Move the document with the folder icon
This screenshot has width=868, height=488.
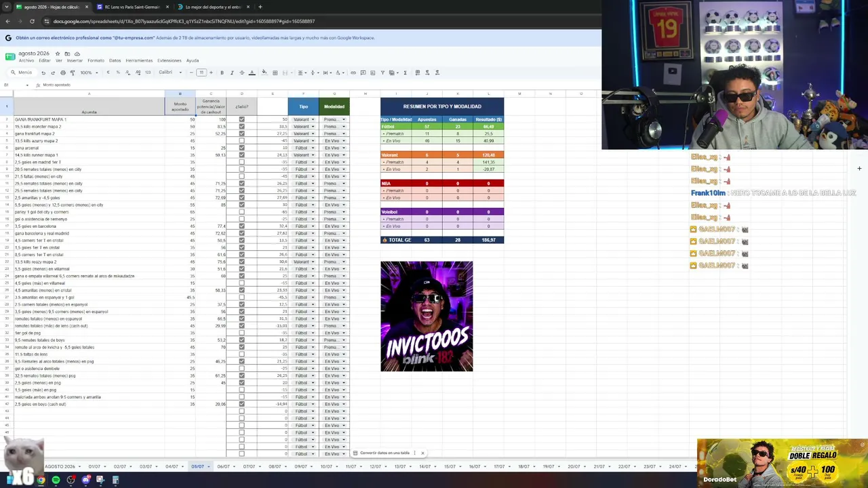[x=67, y=54]
